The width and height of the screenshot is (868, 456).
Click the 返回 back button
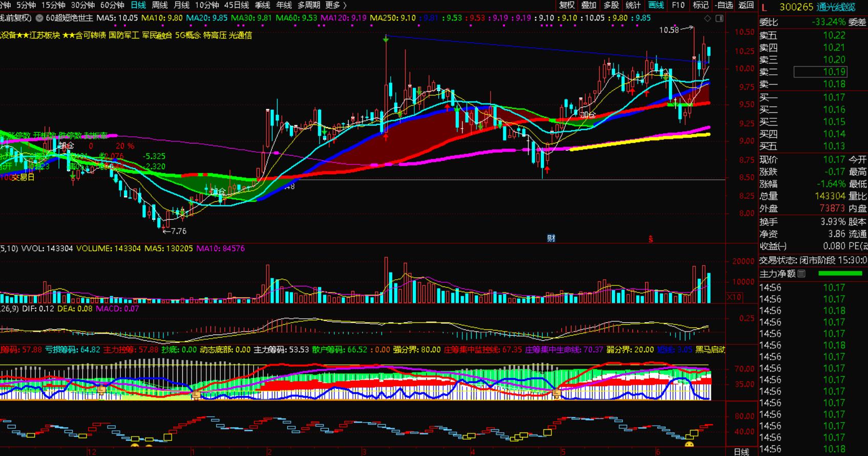(746, 5)
